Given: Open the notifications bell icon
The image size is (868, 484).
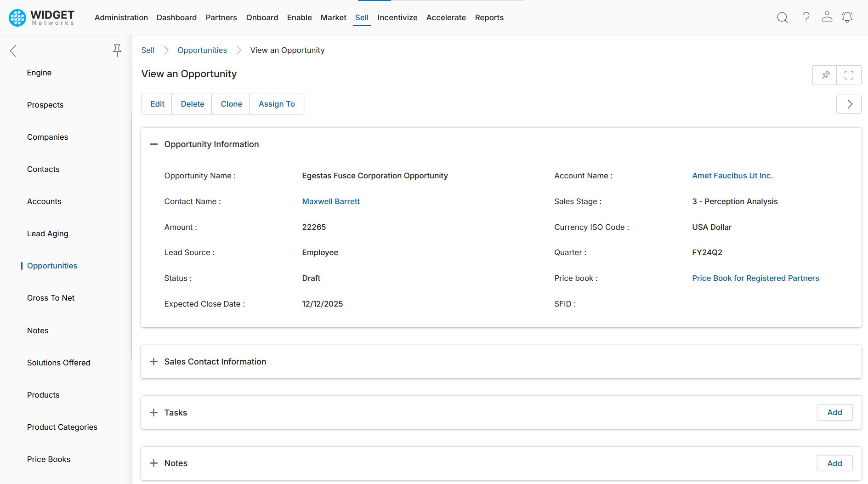Looking at the screenshot, I should coord(847,17).
